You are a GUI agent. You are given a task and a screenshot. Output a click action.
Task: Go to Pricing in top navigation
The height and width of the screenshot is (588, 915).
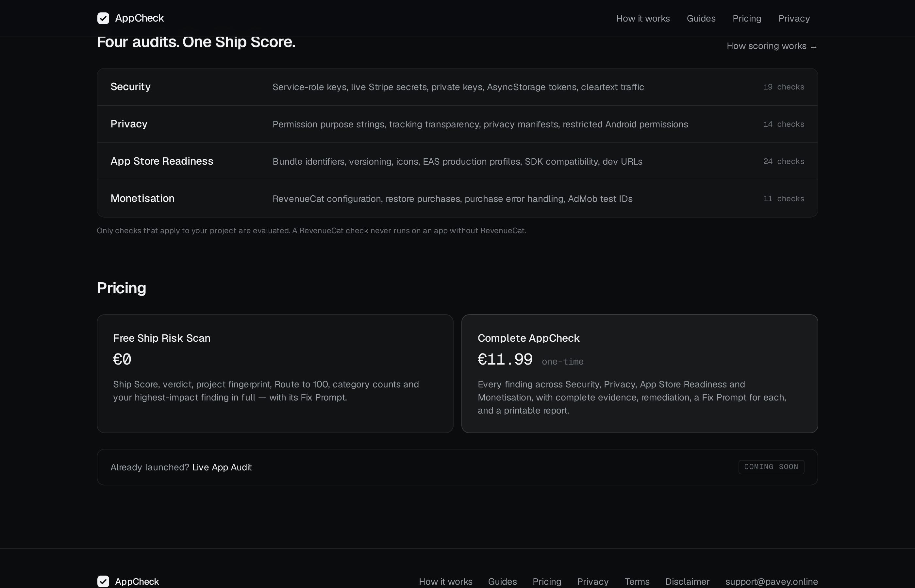(747, 18)
